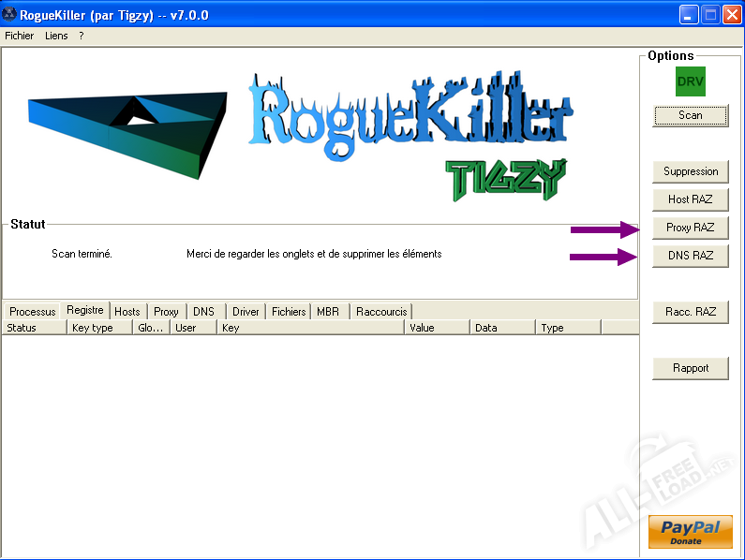Open the MBR tab

(328, 312)
